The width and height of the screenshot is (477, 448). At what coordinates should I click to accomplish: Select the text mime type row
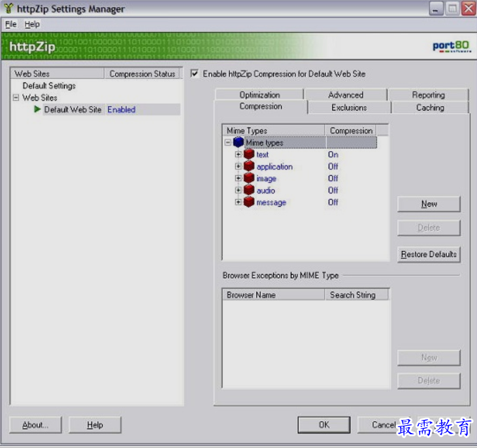point(262,154)
